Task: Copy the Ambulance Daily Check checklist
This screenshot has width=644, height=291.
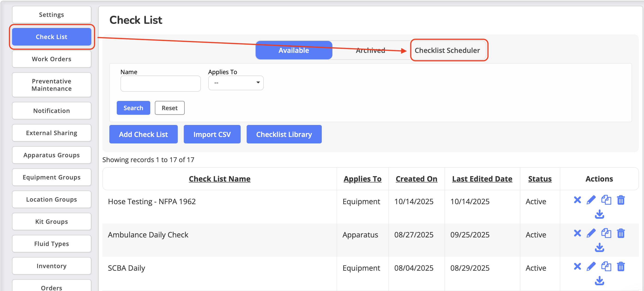Action: (606, 233)
